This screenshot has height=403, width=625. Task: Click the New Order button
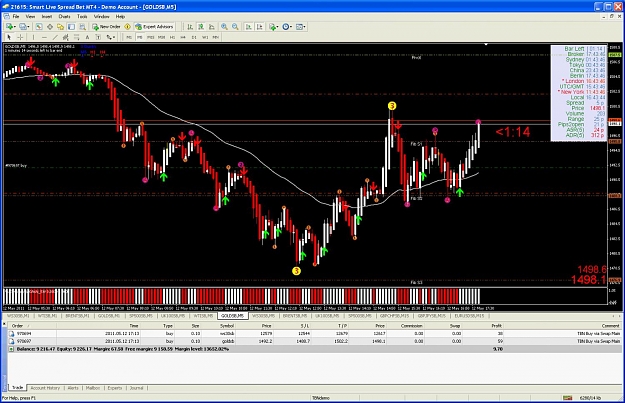(x=106, y=27)
